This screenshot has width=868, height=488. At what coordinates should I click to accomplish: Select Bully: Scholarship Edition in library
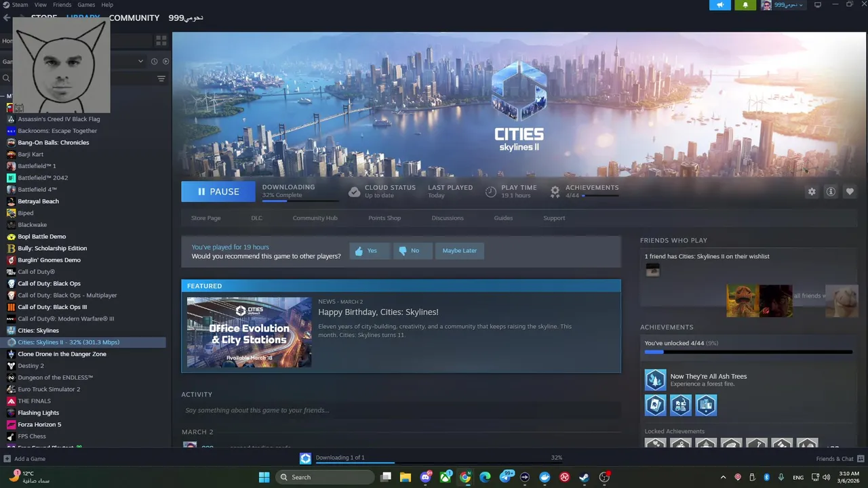52,248
